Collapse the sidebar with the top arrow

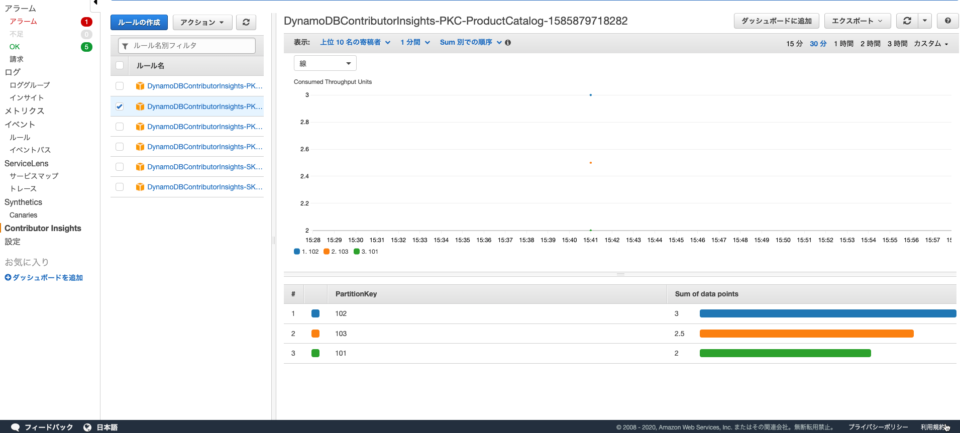(96, 3)
